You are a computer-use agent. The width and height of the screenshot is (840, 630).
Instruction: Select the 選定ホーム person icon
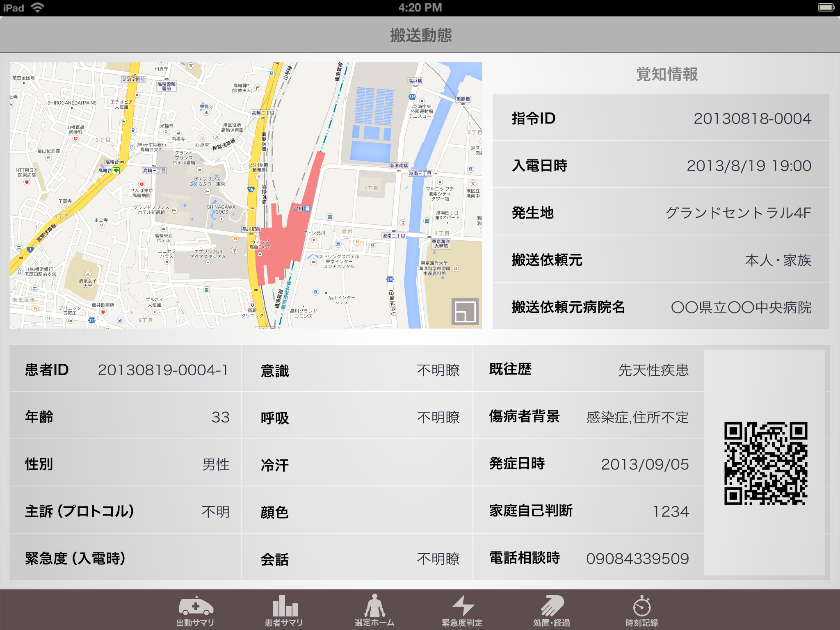pyautogui.click(x=374, y=611)
